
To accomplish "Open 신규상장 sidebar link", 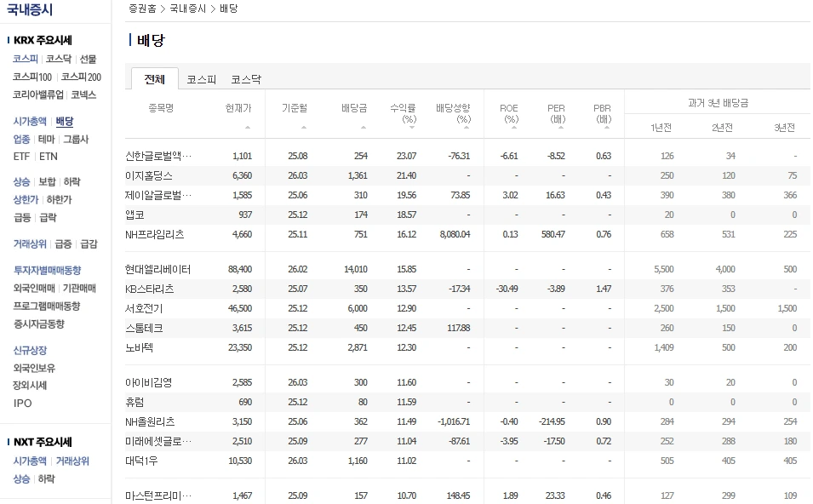I will click(x=30, y=350).
